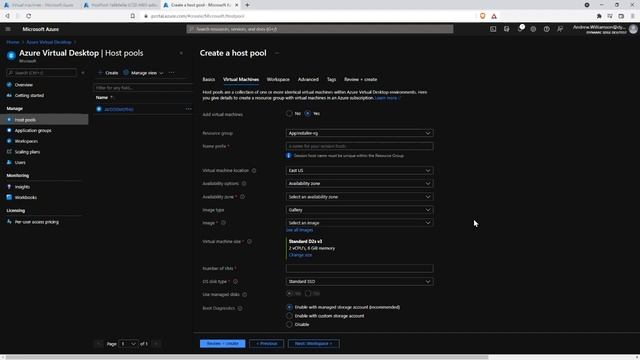
Task: Click the Name prefix input field
Action: tap(359, 146)
